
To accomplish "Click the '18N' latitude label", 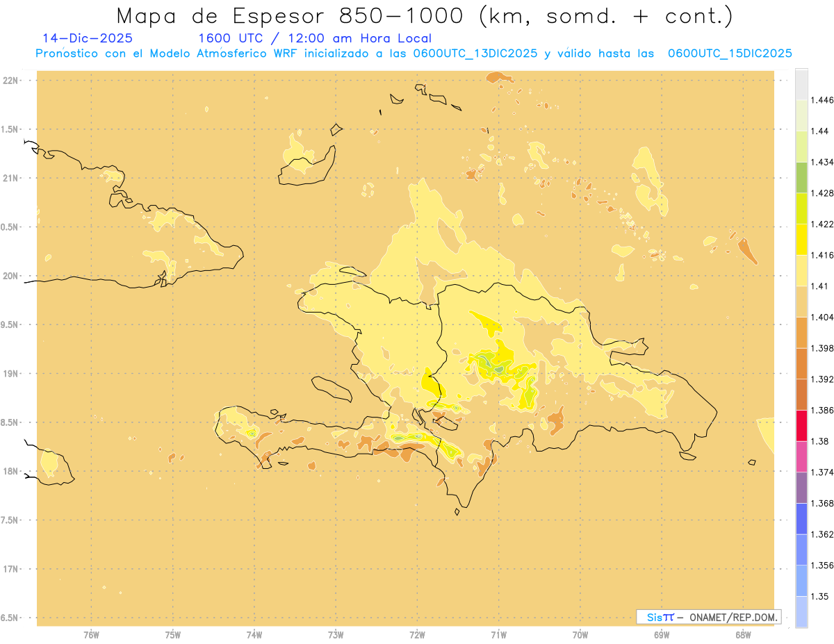I will click(x=12, y=471).
